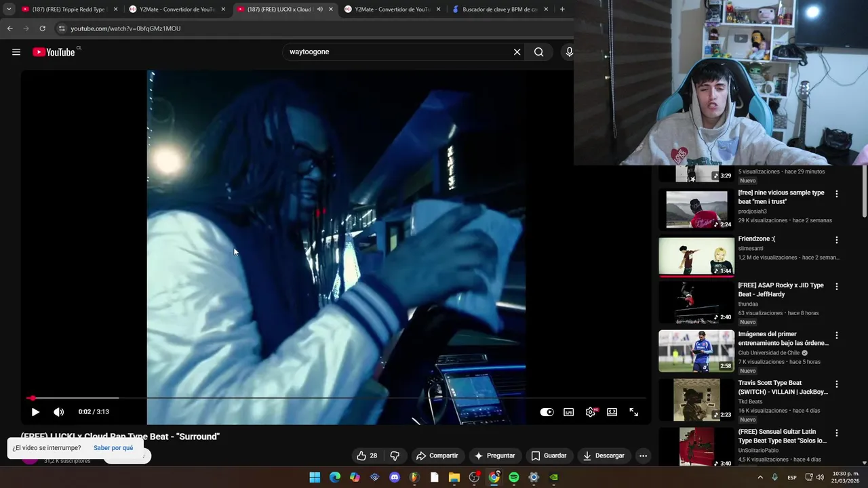
Task: Open more actions ellipsis under the video
Action: coord(644,455)
